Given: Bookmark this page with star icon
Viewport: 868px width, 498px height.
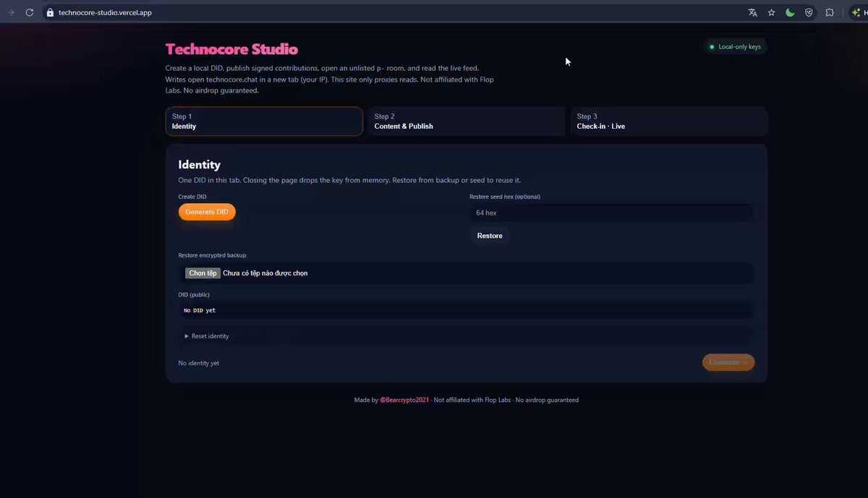Looking at the screenshot, I should pyautogui.click(x=772, y=12).
